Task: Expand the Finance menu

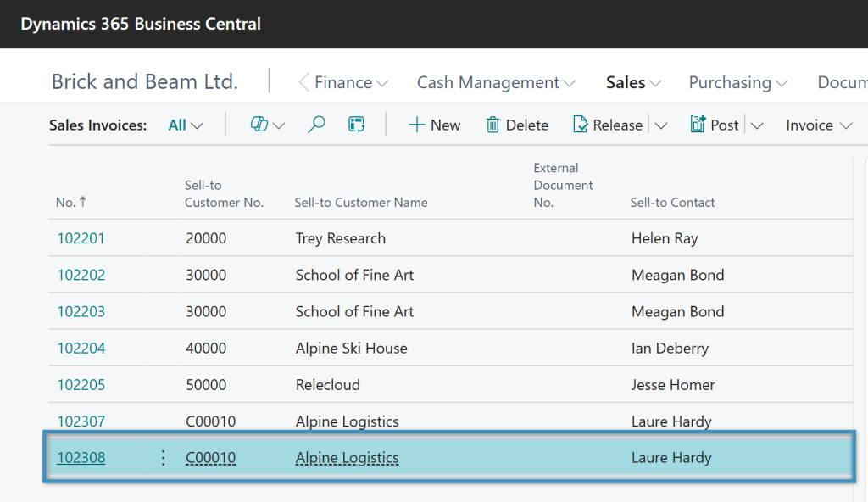Action: [x=351, y=82]
